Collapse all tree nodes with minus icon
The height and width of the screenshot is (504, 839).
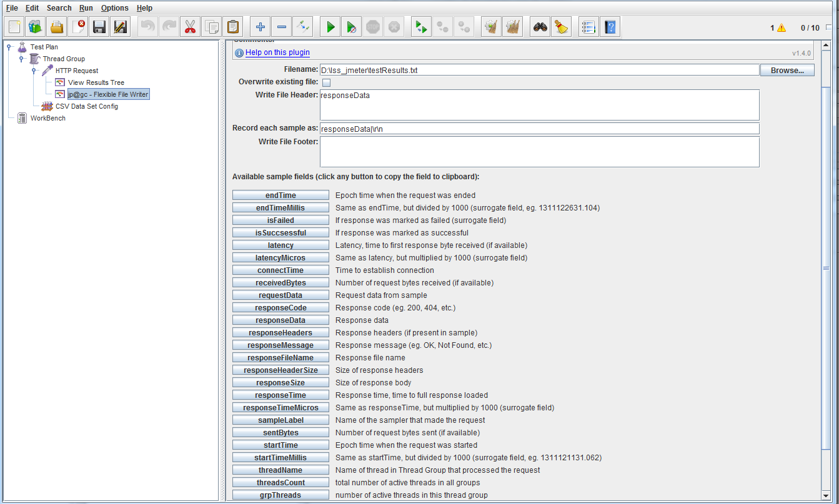[x=282, y=27]
